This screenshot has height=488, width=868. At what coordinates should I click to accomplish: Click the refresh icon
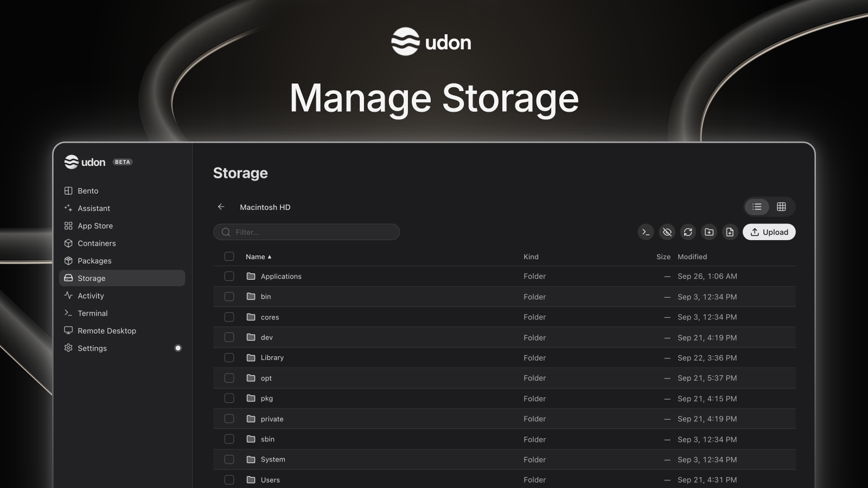click(688, 232)
